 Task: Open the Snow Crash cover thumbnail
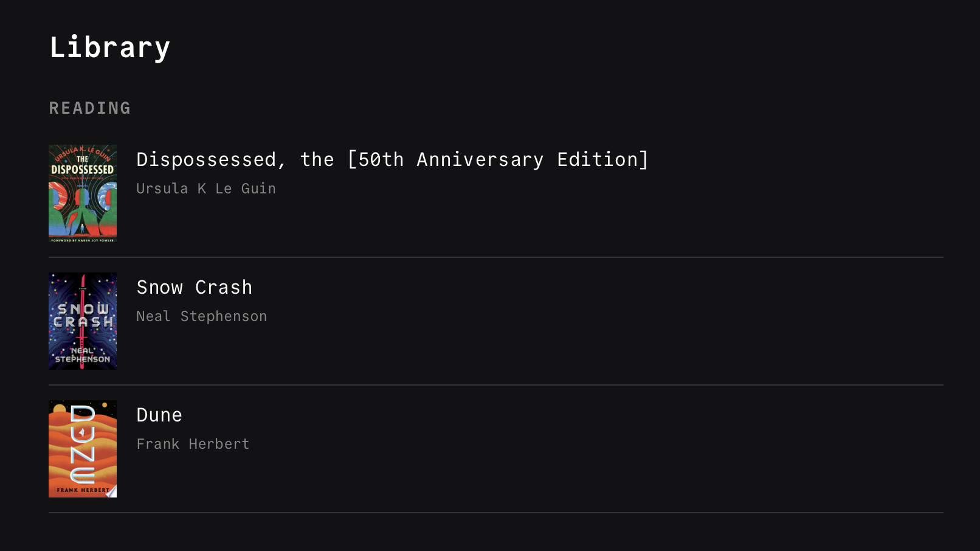click(83, 321)
